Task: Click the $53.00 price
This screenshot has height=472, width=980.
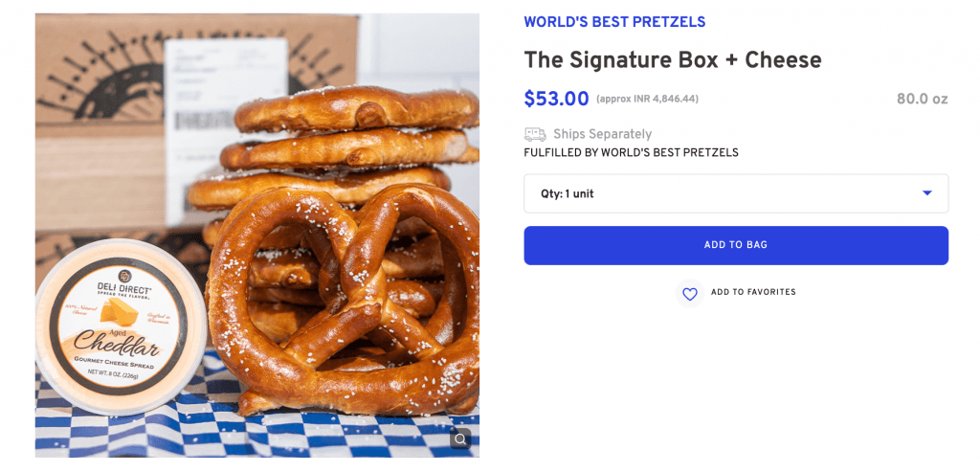Action: click(556, 99)
